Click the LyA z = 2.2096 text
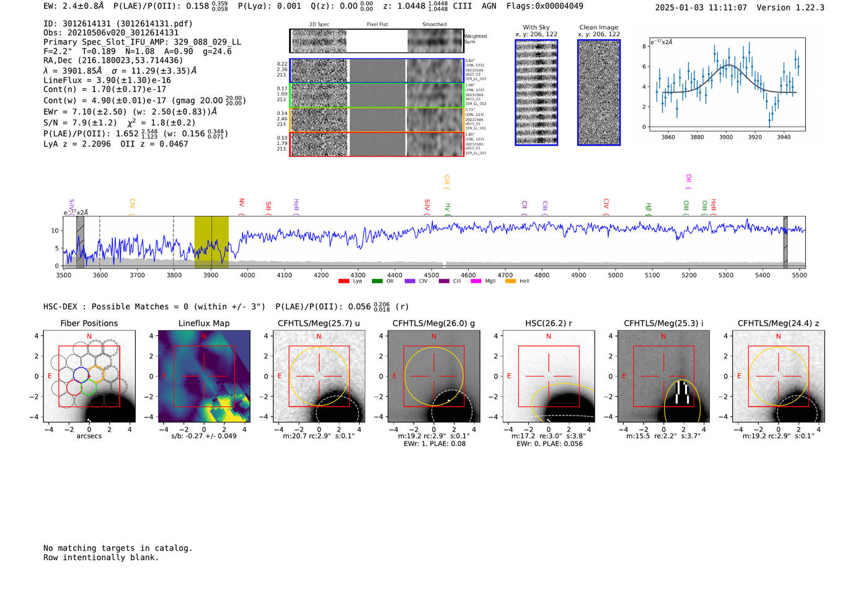 point(77,144)
